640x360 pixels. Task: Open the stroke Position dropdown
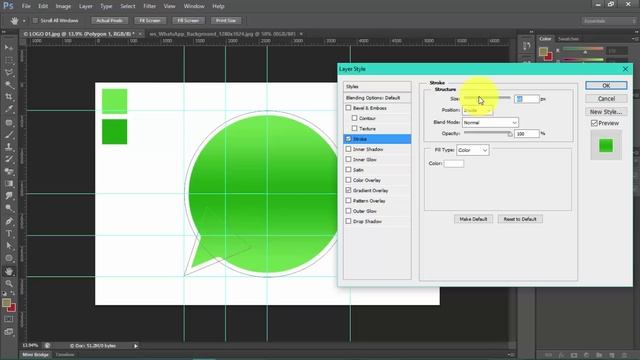(x=477, y=110)
